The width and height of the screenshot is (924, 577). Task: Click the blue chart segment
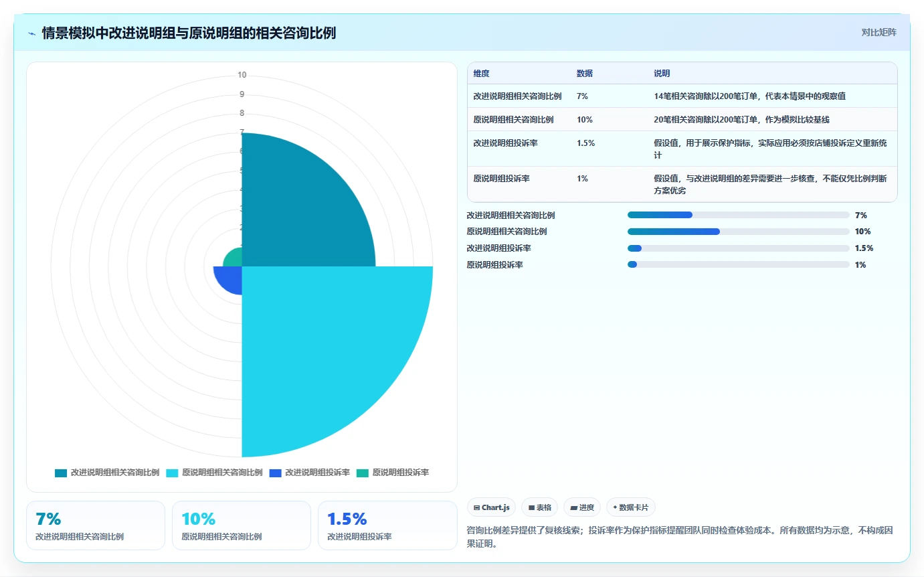(229, 279)
